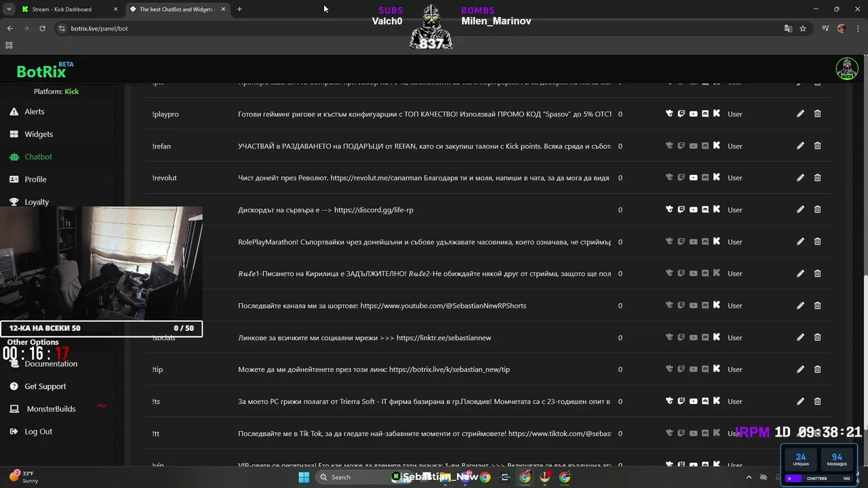
Task: Delete the discord.gg/life-rp command row
Action: click(x=817, y=209)
